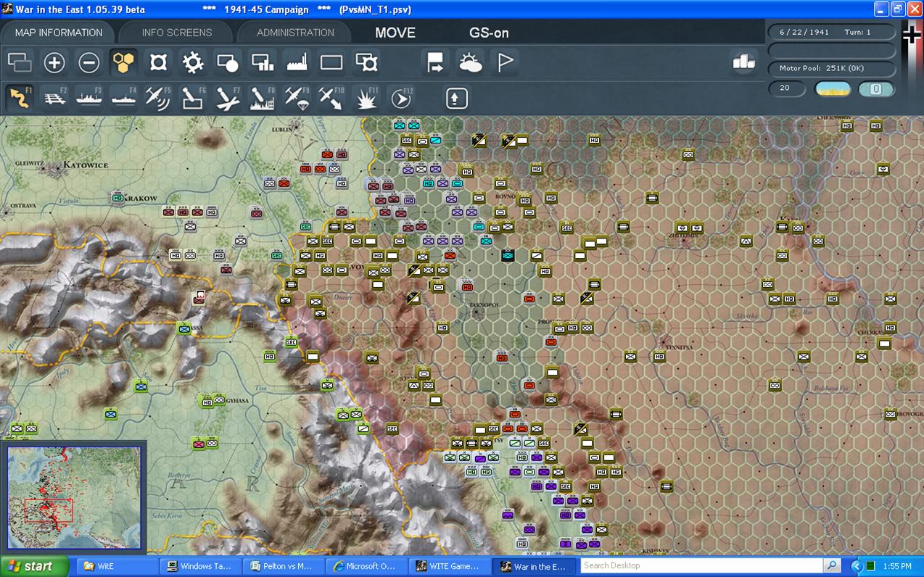Switch to Windows Task Manager taskbar item
This screenshot has width=924, height=577.
pyautogui.click(x=199, y=566)
